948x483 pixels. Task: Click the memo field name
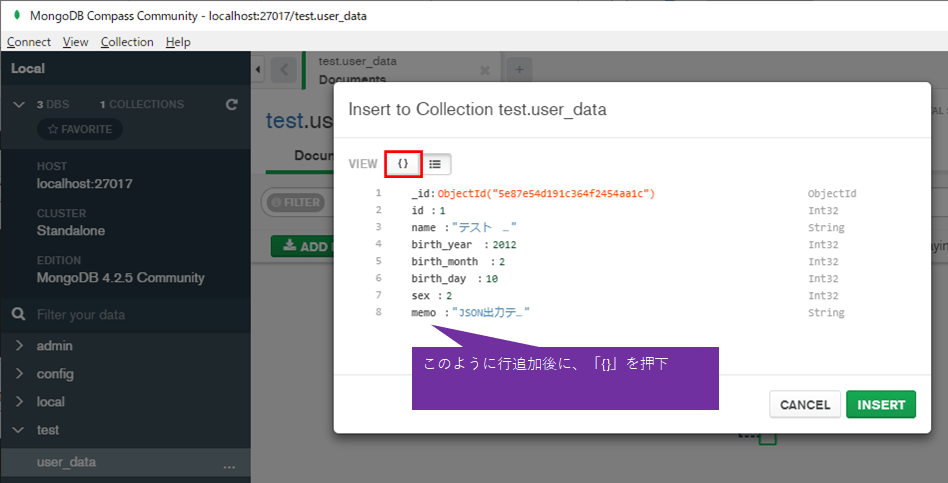point(423,313)
